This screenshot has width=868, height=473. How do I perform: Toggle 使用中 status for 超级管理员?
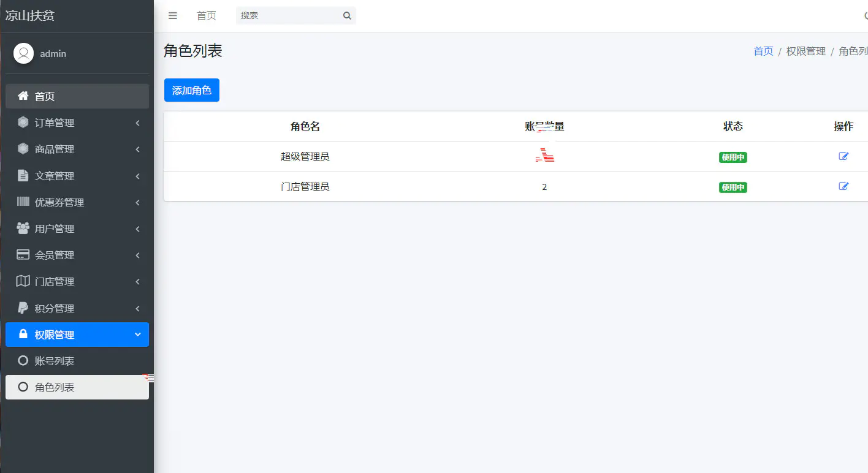733,157
